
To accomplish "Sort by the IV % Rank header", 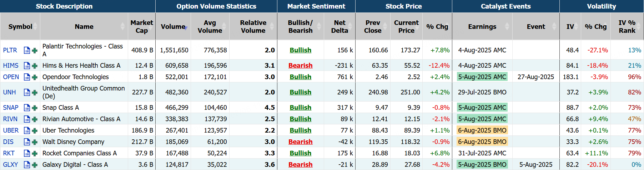I will pyautogui.click(x=627, y=27).
